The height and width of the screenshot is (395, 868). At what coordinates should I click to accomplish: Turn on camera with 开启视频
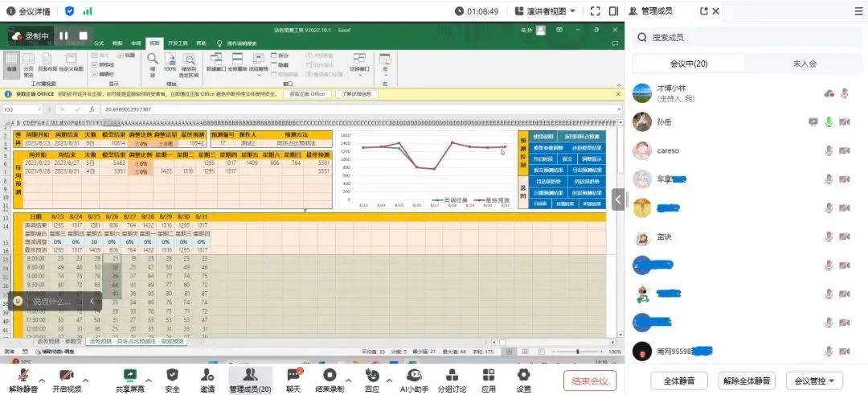pos(66,375)
